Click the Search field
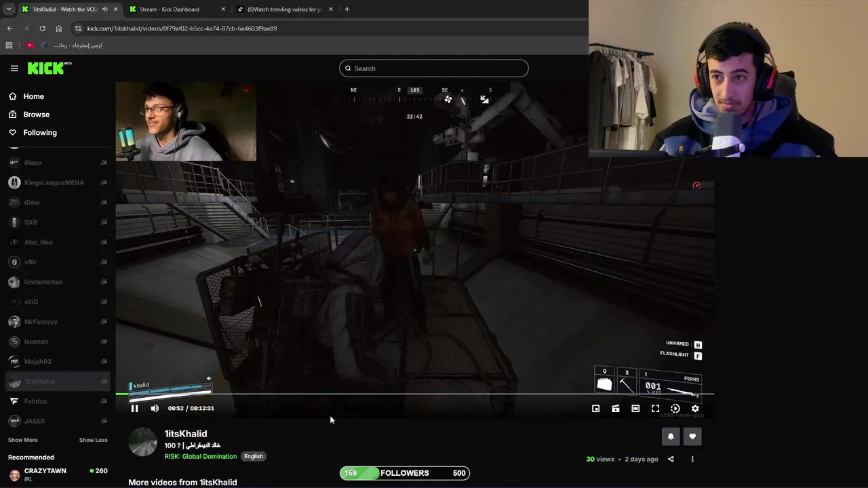This screenshot has height=488, width=868. (433, 68)
